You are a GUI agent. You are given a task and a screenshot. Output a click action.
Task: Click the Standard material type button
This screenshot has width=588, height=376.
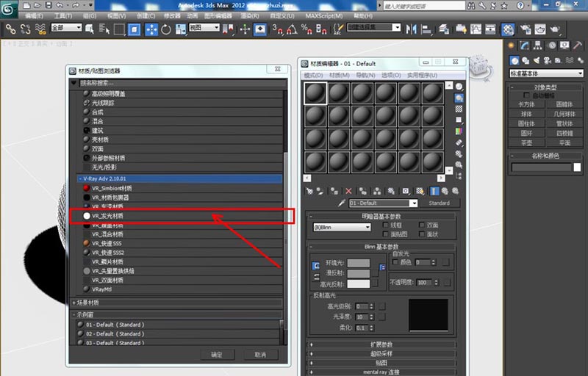[x=439, y=203]
